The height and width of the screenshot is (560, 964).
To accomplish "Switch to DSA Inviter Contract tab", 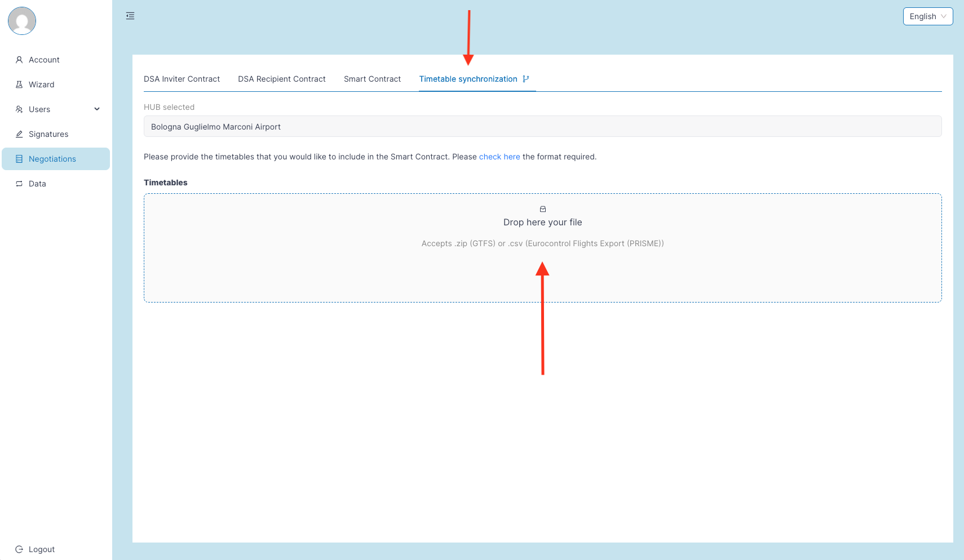I will [182, 79].
